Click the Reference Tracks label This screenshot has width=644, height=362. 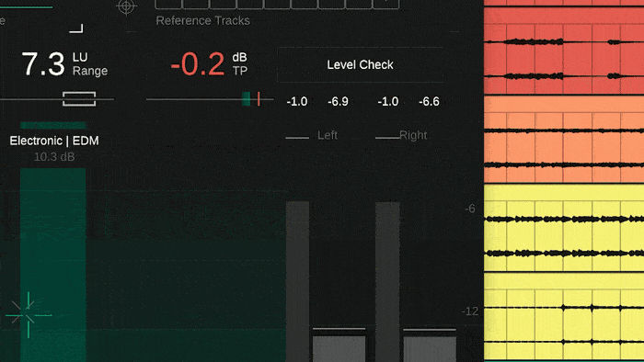click(x=203, y=20)
